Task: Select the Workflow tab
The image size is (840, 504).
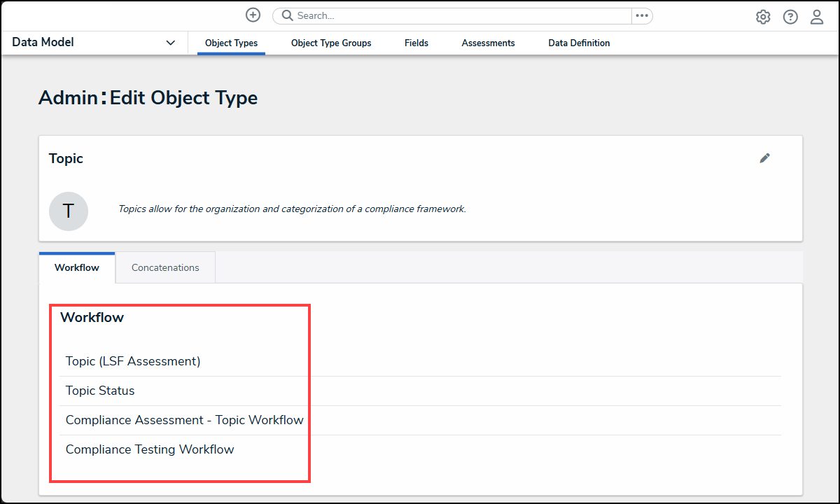Action: [x=77, y=268]
